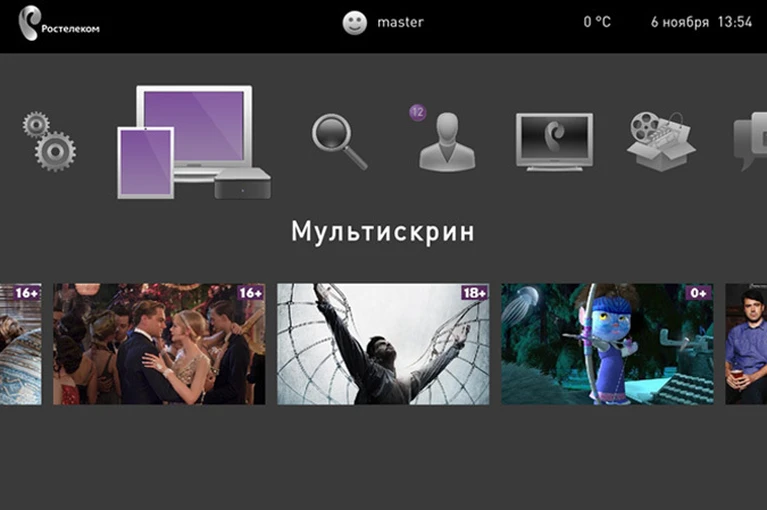Open the partially visible chat camera icon
This screenshot has width=767, height=510.
(x=750, y=141)
